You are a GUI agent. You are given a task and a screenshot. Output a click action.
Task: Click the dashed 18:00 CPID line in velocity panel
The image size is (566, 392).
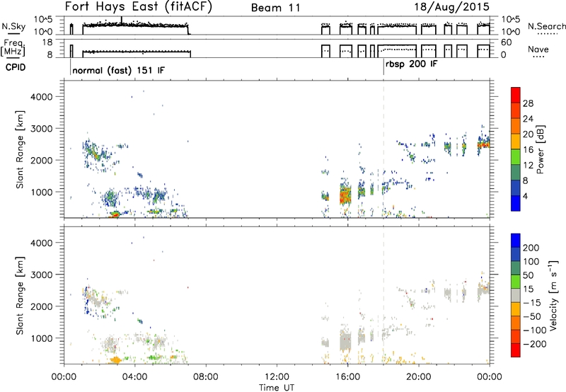tap(383, 295)
